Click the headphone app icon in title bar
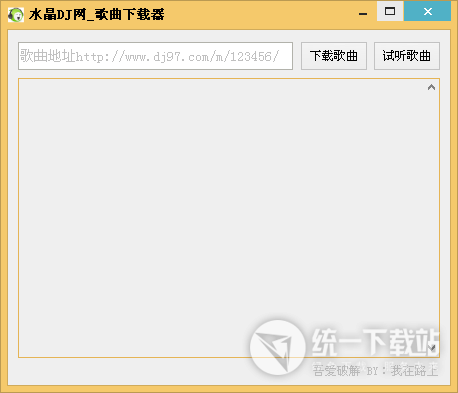The width and height of the screenshot is (458, 393). coord(16,15)
